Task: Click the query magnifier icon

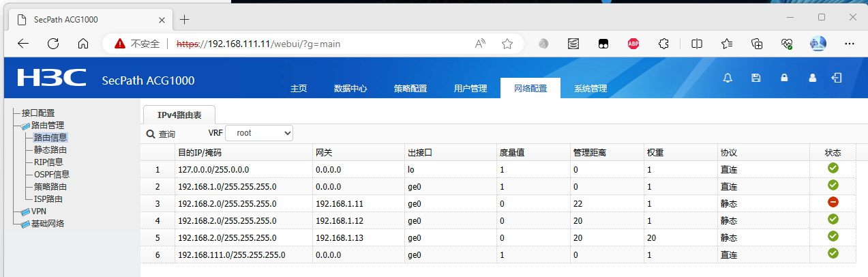Action: click(151, 134)
